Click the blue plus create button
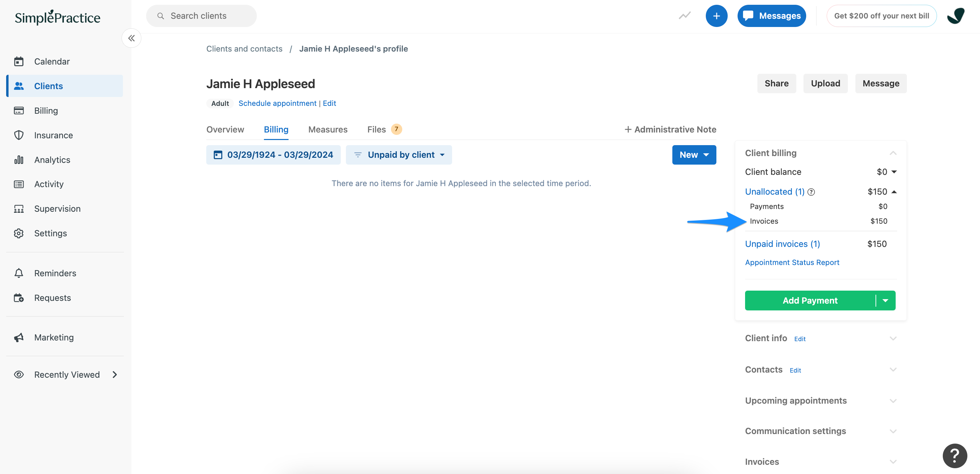This screenshot has height=474, width=980. [716, 16]
